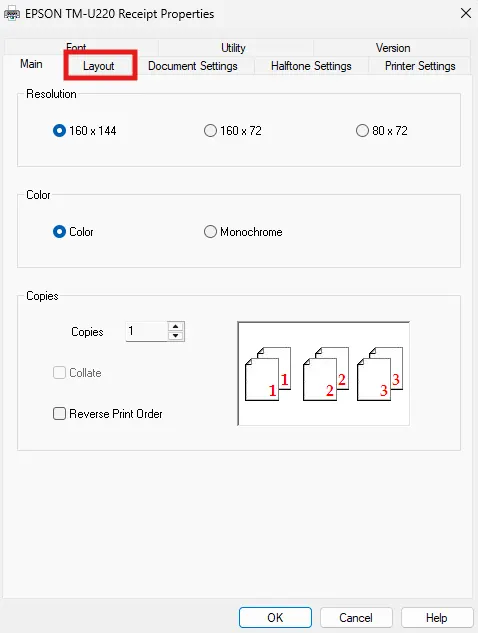Increase copies with the up arrow
Screen dimensions: 478x633
tap(176, 327)
